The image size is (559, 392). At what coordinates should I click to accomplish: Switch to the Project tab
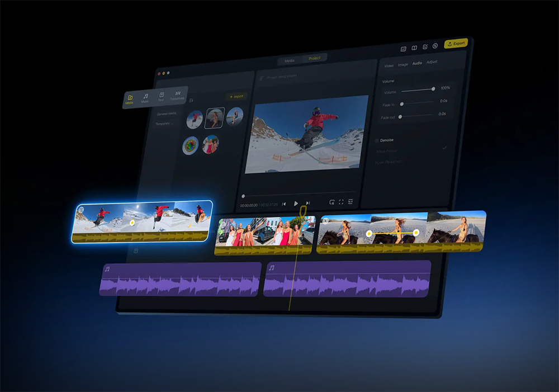click(x=315, y=59)
